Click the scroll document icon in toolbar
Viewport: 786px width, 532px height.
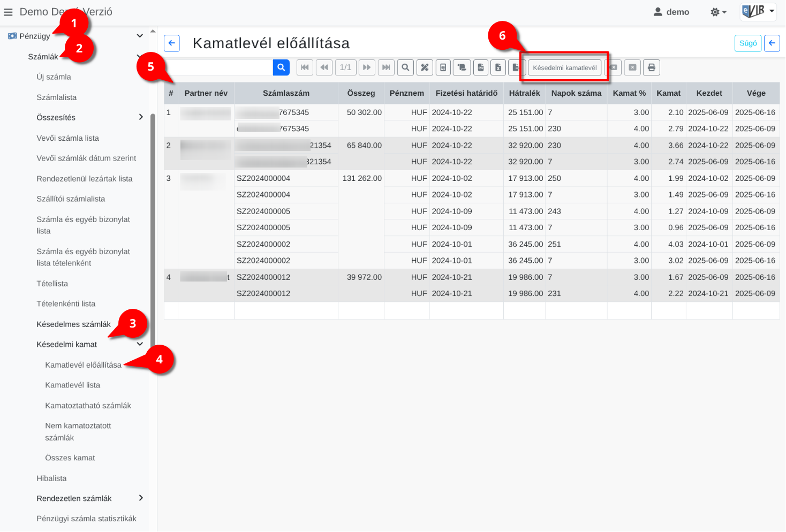click(462, 67)
